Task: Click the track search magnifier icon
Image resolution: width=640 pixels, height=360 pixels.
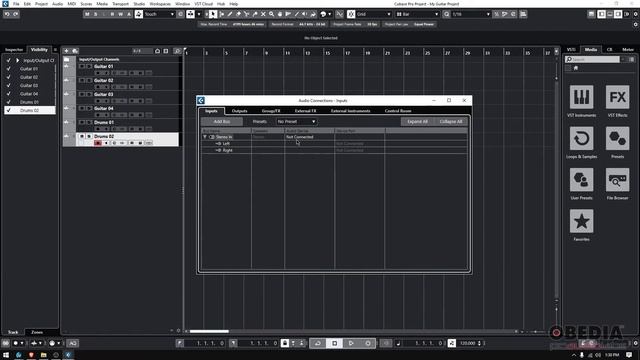Action: (177, 51)
